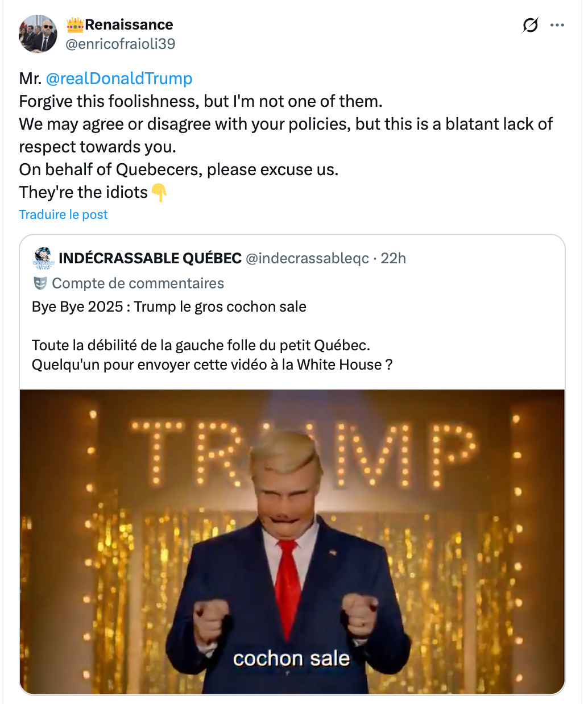The width and height of the screenshot is (588, 704).
Task: Play the quoted video thumbnail
Action: coord(292,541)
